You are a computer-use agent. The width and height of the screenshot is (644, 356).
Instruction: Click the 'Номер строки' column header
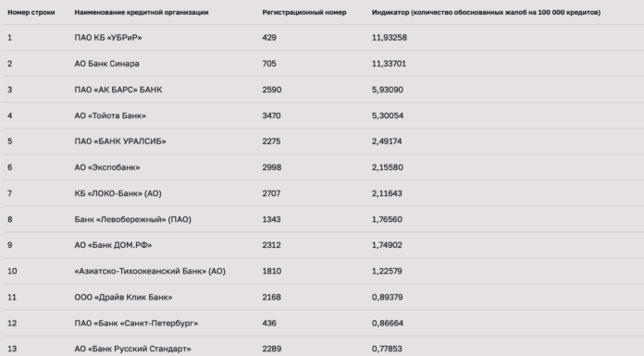tap(31, 12)
